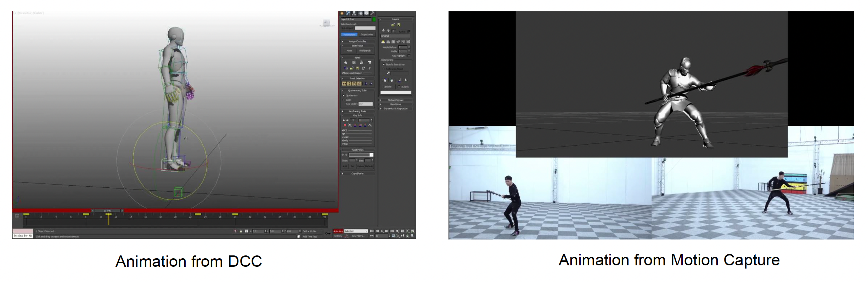This screenshot has height=282, width=868.
Task: Open the Motion command panel tab icon
Action: [x=360, y=13]
